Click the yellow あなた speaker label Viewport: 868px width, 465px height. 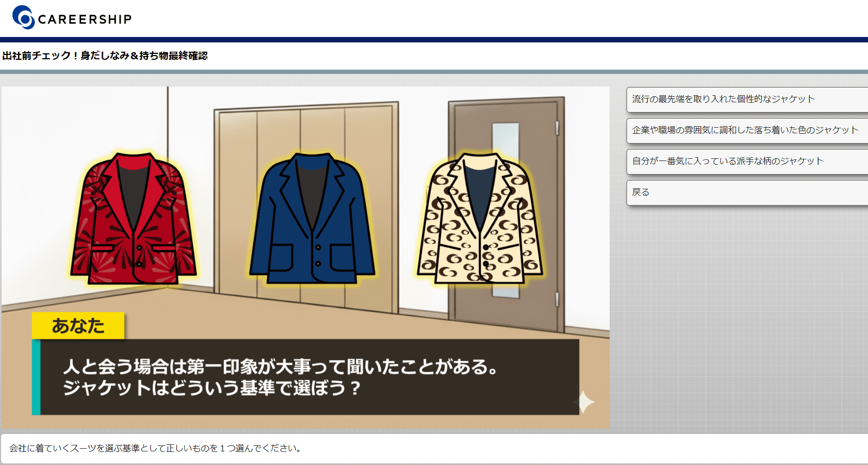point(78,326)
